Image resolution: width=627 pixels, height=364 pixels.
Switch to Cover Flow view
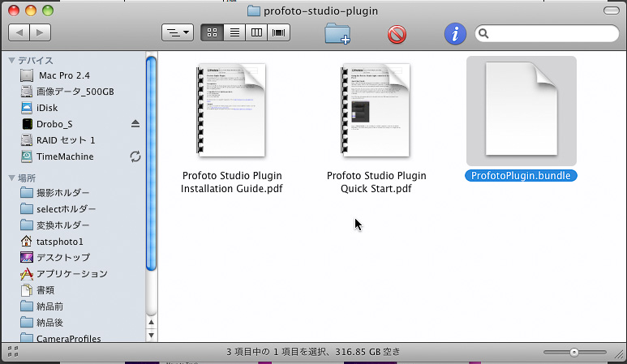(x=280, y=33)
